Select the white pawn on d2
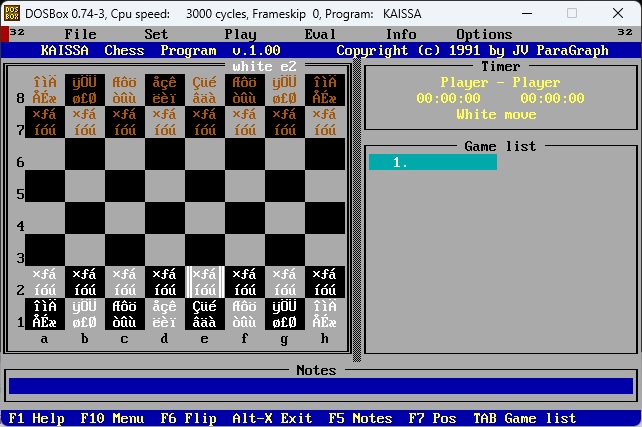 [x=165, y=282]
